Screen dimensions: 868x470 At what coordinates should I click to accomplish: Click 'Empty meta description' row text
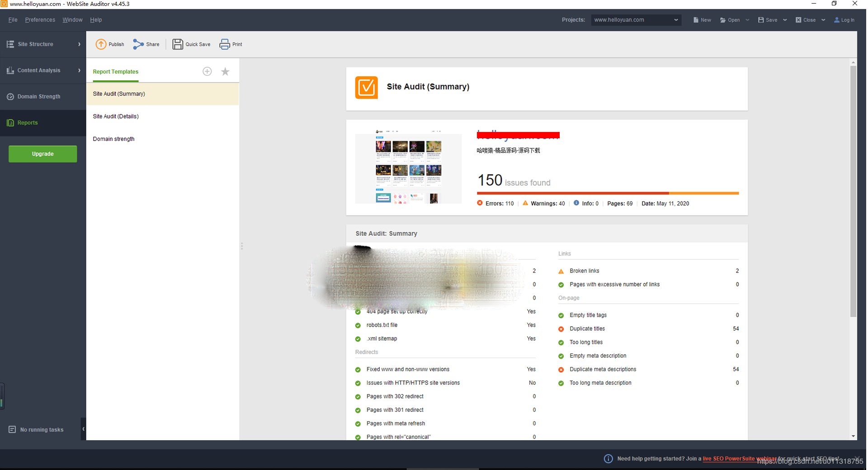[x=598, y=356]
